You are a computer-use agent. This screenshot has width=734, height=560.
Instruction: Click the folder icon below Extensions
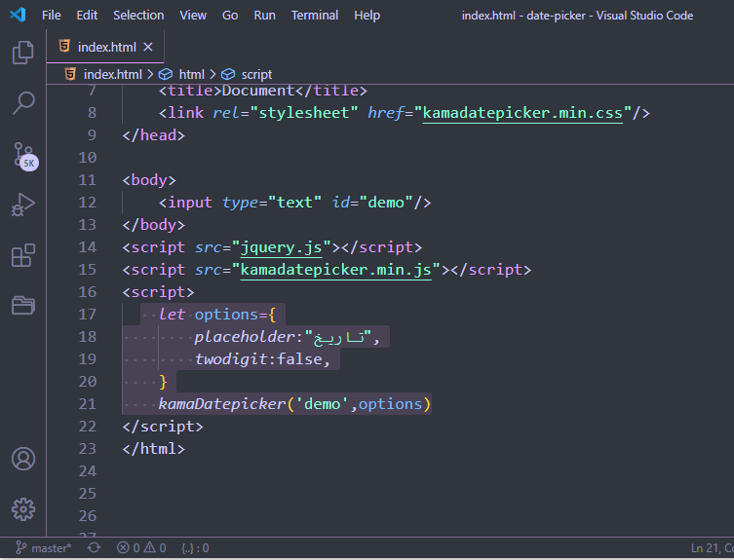coord(23,306)
